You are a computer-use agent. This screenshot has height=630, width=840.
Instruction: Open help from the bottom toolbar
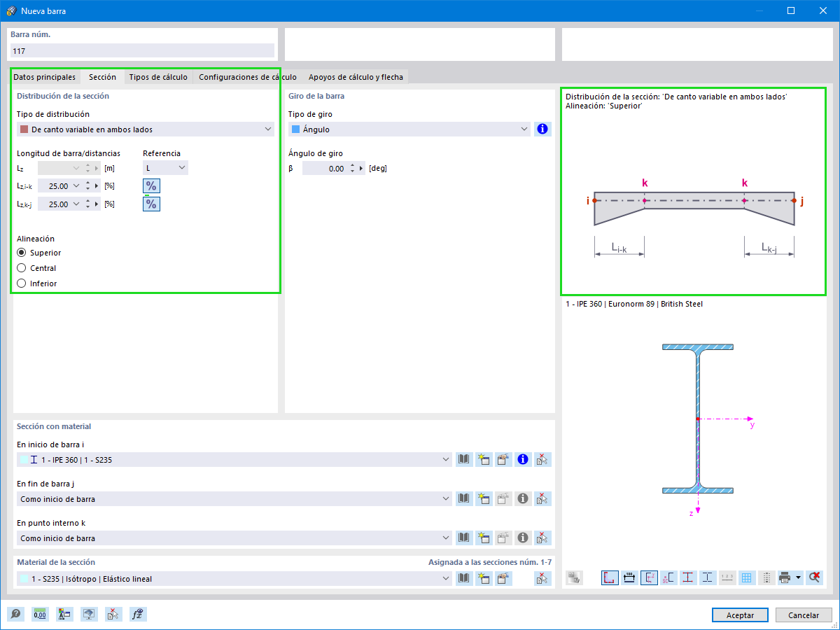15,614
